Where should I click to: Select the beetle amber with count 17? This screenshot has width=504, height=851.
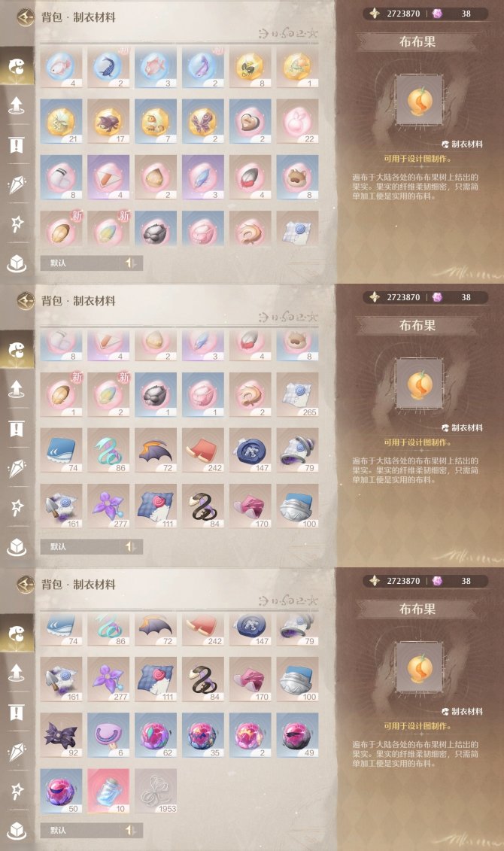coord(108,122)
